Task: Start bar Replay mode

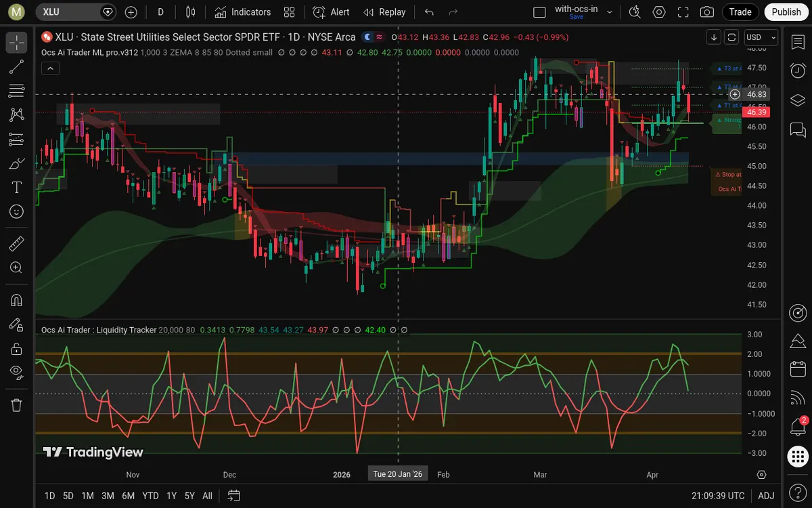Action: pyautogui.click(x=384, y=12)
